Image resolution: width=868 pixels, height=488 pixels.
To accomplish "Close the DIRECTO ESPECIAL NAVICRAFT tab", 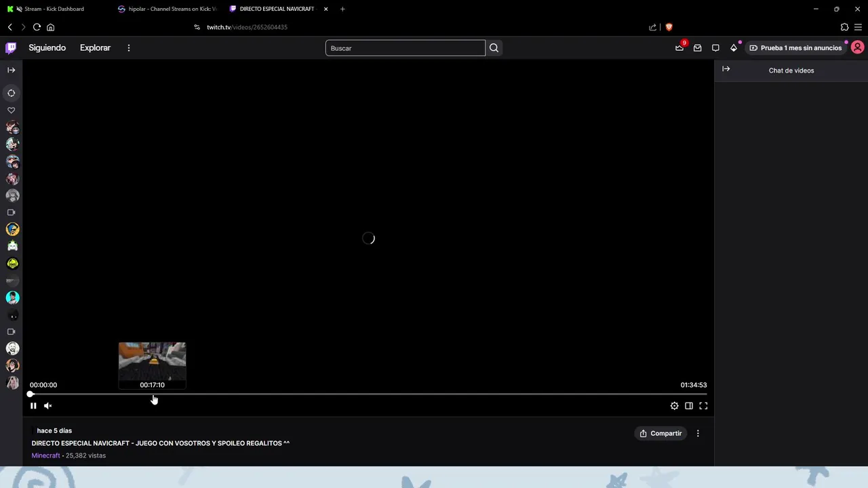I will pos(325,9).
